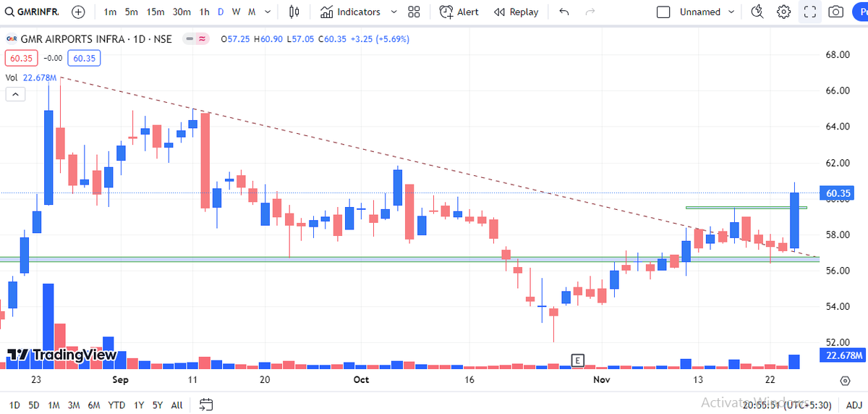Open the quick search icon

[x=757, y=12]
